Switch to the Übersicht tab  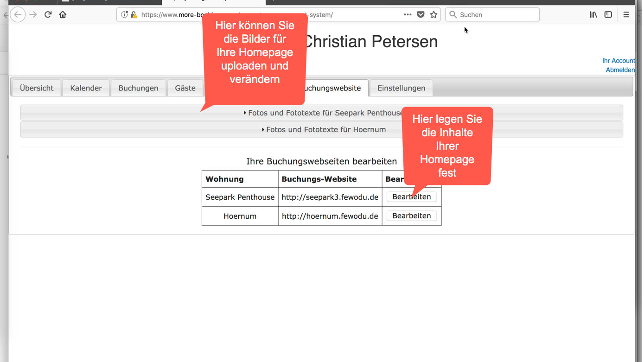click(37, 88)
